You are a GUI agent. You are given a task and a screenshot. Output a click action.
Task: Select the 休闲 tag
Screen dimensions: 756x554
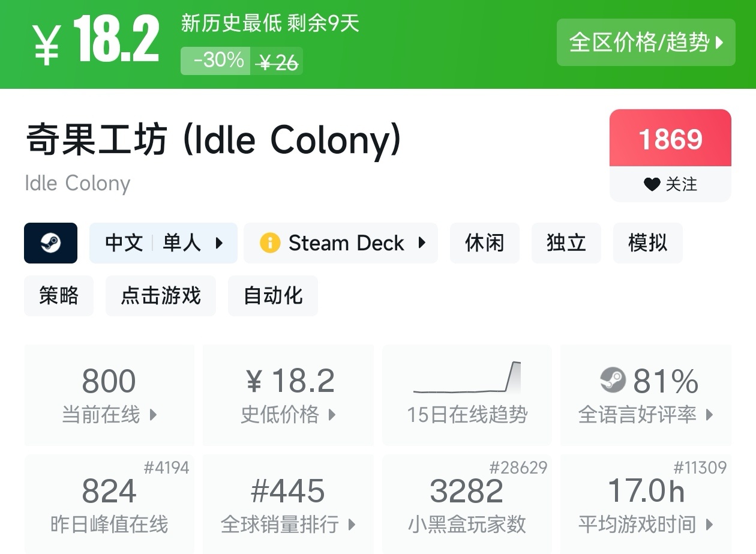(x=484, y=243)
